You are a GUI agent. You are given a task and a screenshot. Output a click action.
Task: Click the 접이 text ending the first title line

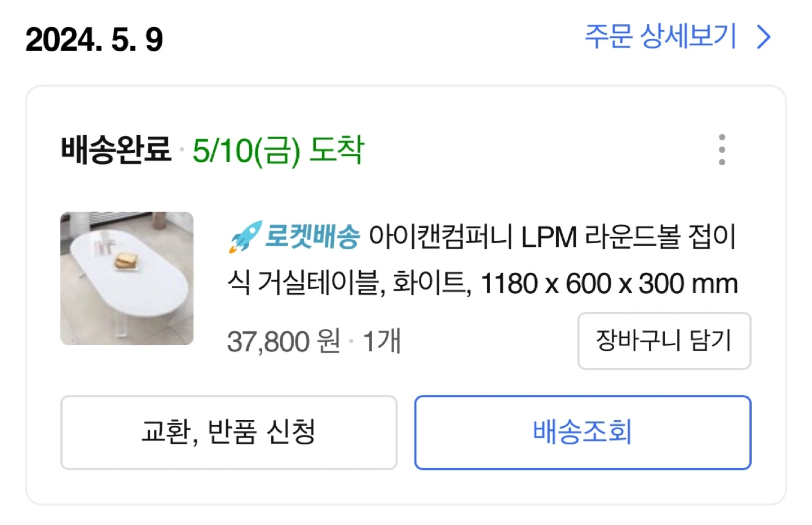tap(712, 237)
